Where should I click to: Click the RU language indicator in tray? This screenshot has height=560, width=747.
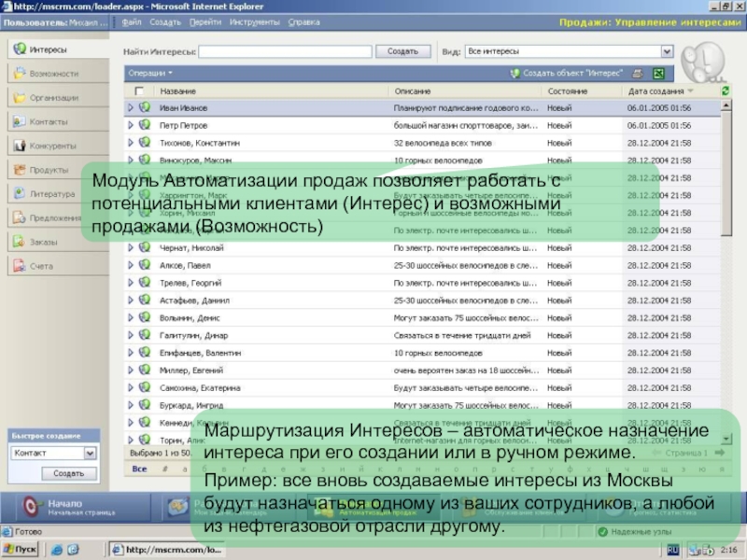tap(672, 550)
